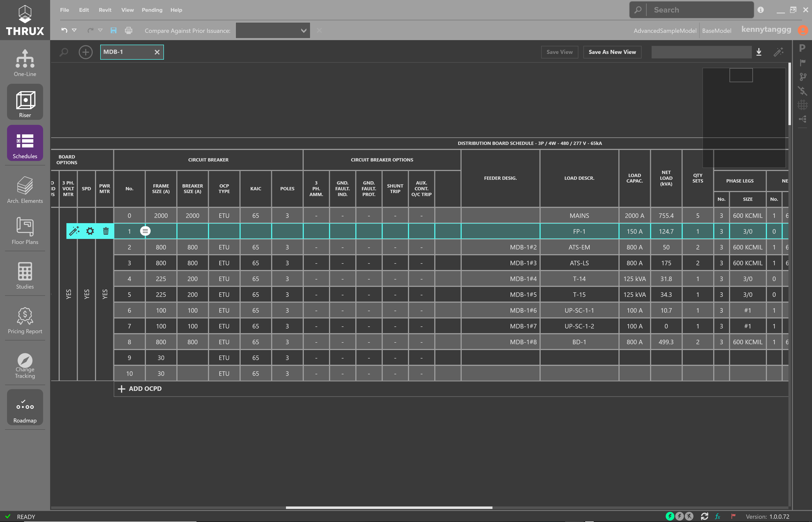Click the FP-1 load description cell

pos(579,231)
